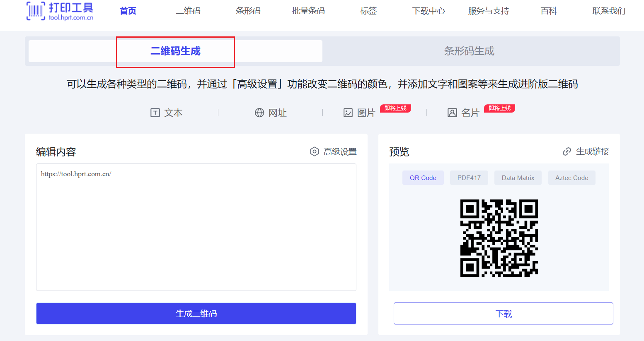Click the QR code preview image
Image resolution: width=644 pixels, height=341 pixels.
(x=499, y=238)
